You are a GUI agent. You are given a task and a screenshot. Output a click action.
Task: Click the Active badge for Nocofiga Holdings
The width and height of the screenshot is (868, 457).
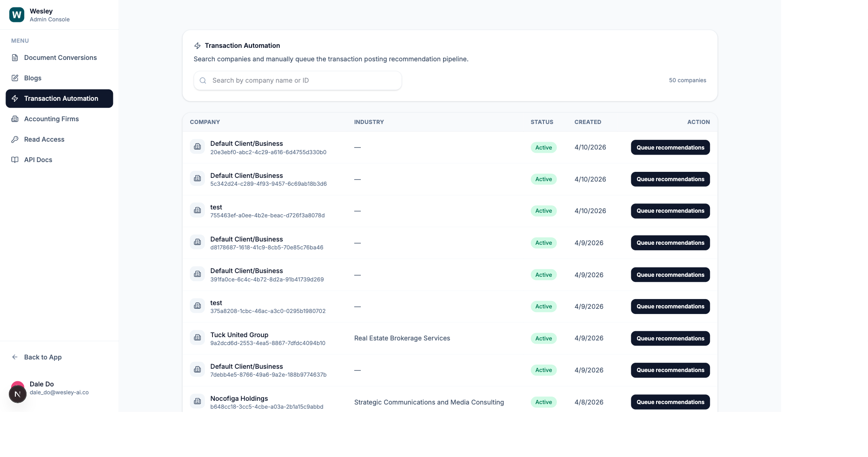click(x=543, y=402)
